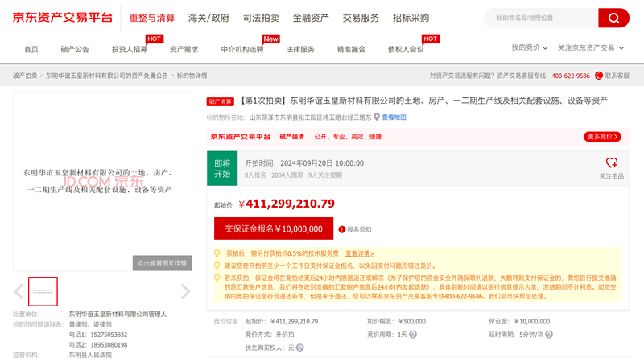
Task: Click the 2884人围观 counter
Action: point(287,175)
